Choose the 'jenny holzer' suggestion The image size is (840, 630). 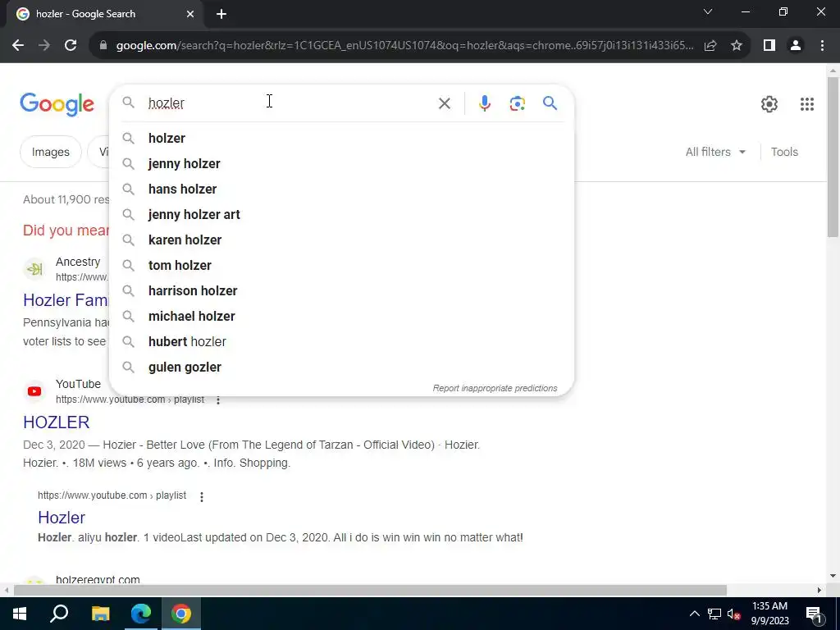point(341,164)
